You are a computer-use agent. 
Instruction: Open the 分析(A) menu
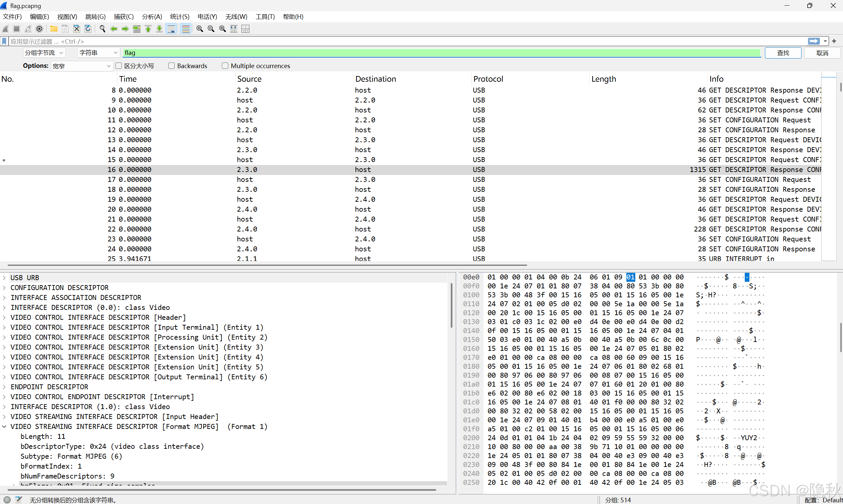[x=151, y=16]
